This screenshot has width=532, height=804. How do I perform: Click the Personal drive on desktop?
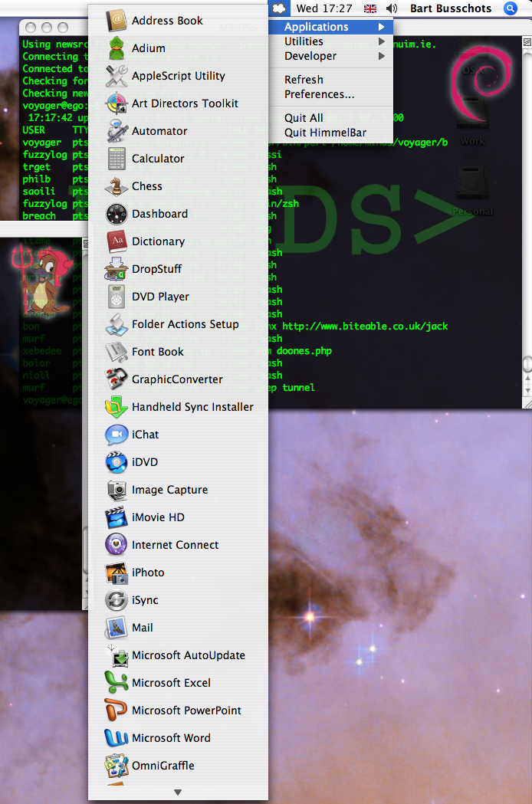472,192
